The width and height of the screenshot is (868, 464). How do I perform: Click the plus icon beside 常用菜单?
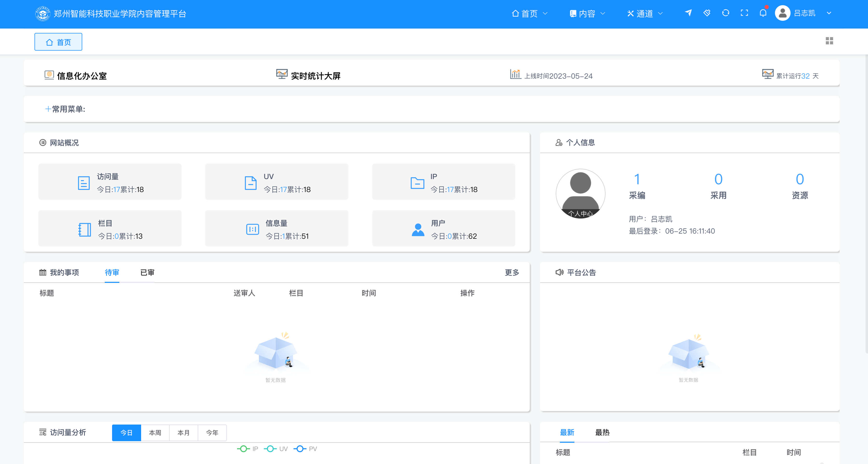[48, 109]
